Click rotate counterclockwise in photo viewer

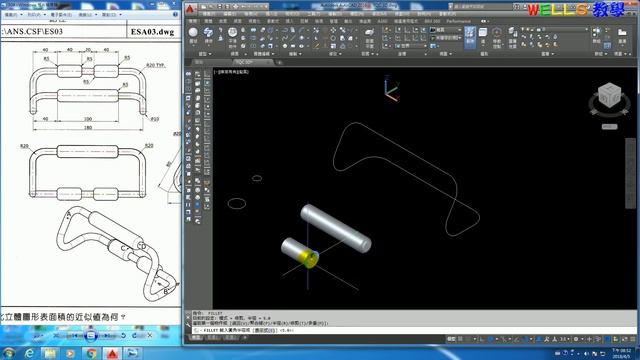pyautogui.click(x=123, y=335)
